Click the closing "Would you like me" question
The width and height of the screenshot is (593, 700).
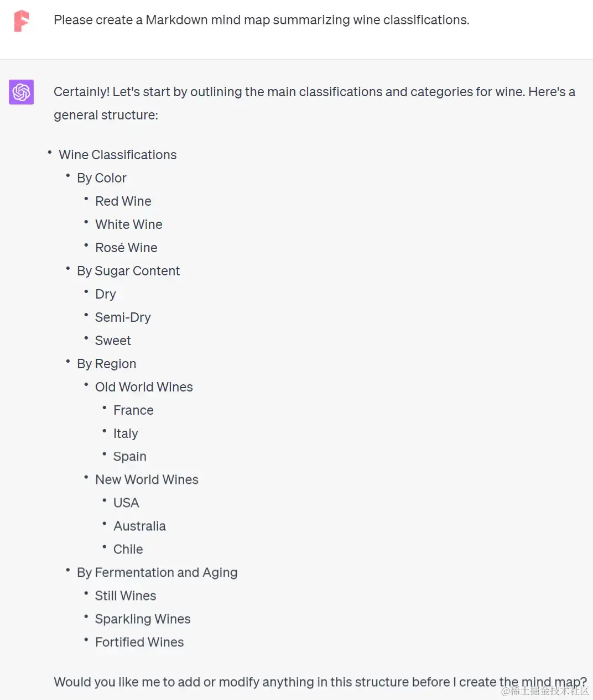point(320,682)
